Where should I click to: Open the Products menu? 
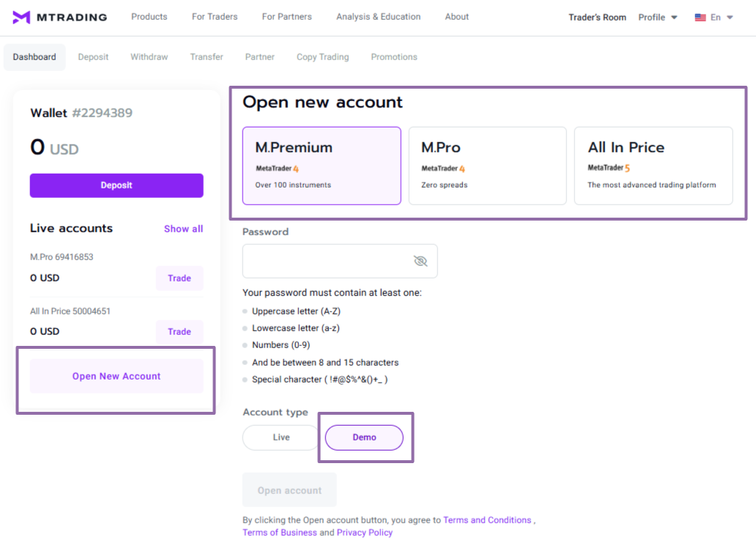tap(149, 17)
